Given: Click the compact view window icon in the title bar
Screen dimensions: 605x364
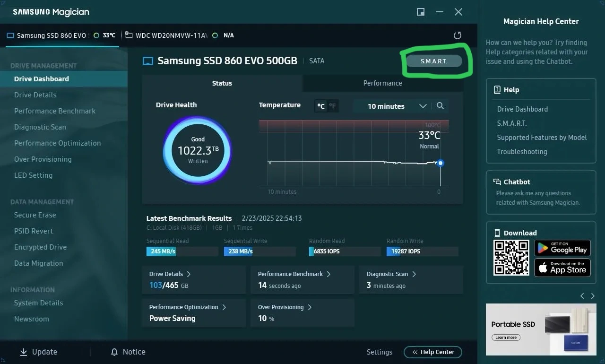Looking at the screenshot, I should (x=421, y=12).
